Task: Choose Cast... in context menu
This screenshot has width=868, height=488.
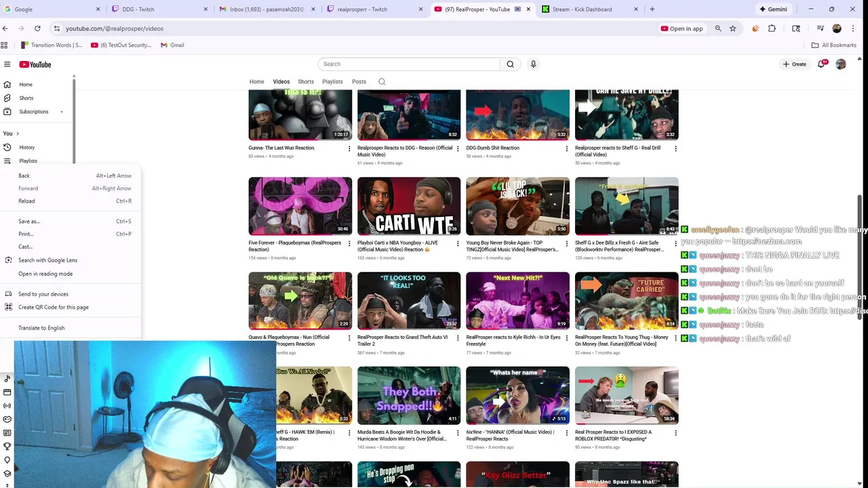Action: 71,247
